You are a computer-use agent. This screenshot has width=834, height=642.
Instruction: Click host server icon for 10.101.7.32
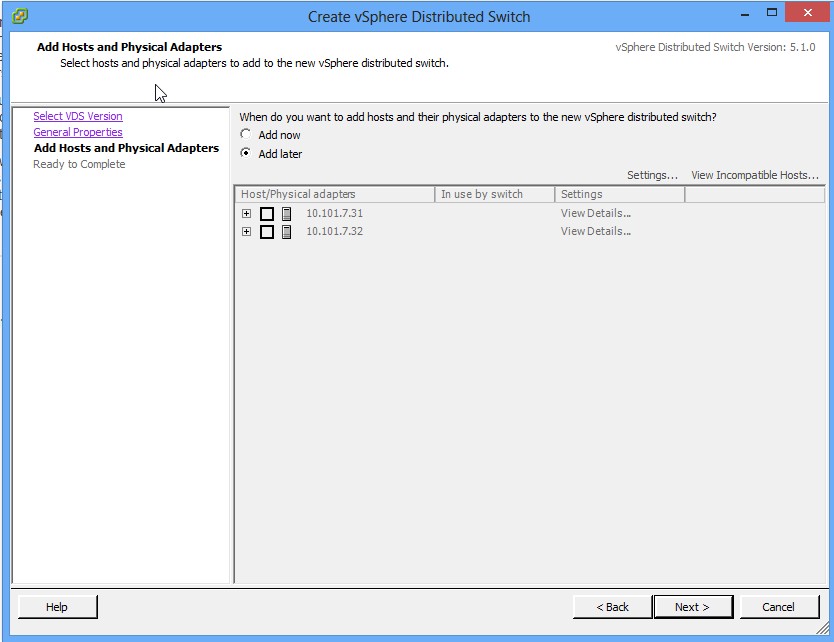[x=287, y=232]
